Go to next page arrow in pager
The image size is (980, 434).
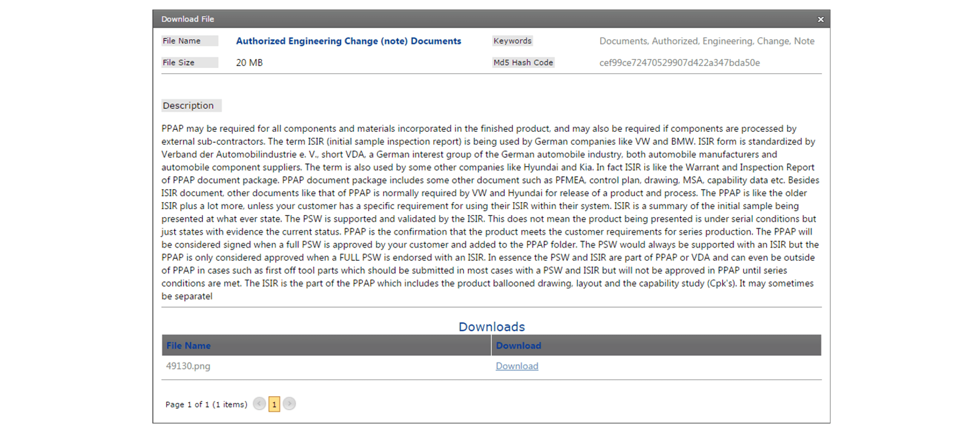[289, 404]
